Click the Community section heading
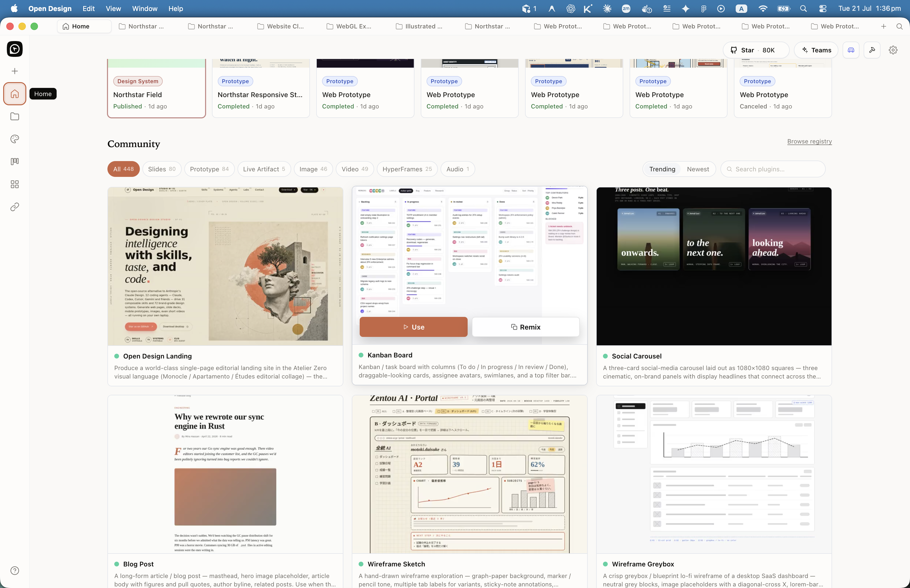Viewport: 910px width, 588px height. click(134, 144)
